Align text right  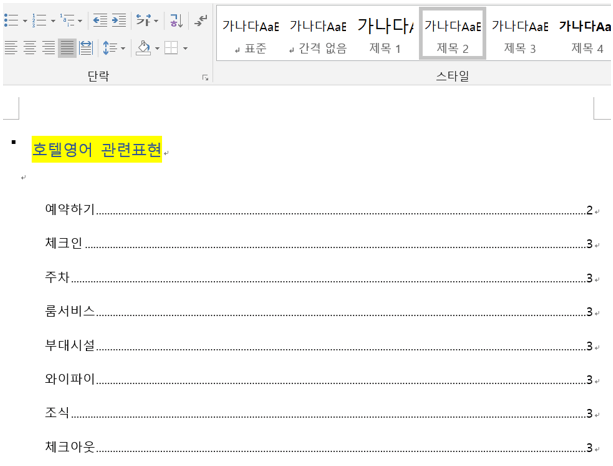(48, 48)
